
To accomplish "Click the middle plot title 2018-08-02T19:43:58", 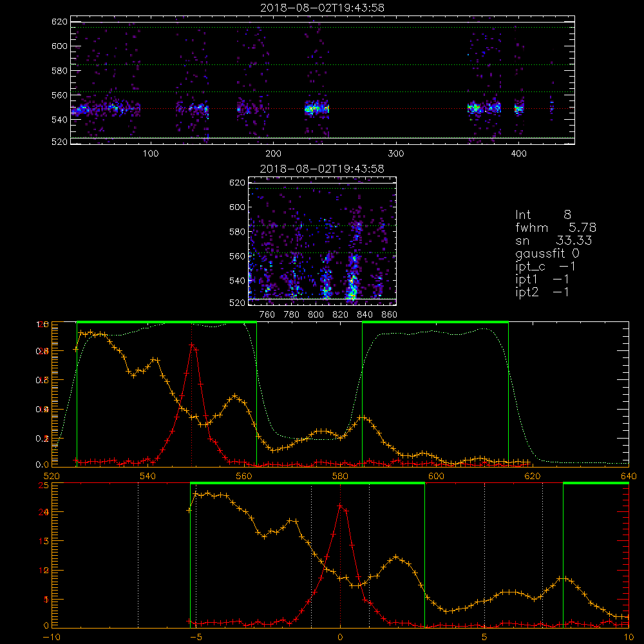I will [x=322, y=169].
